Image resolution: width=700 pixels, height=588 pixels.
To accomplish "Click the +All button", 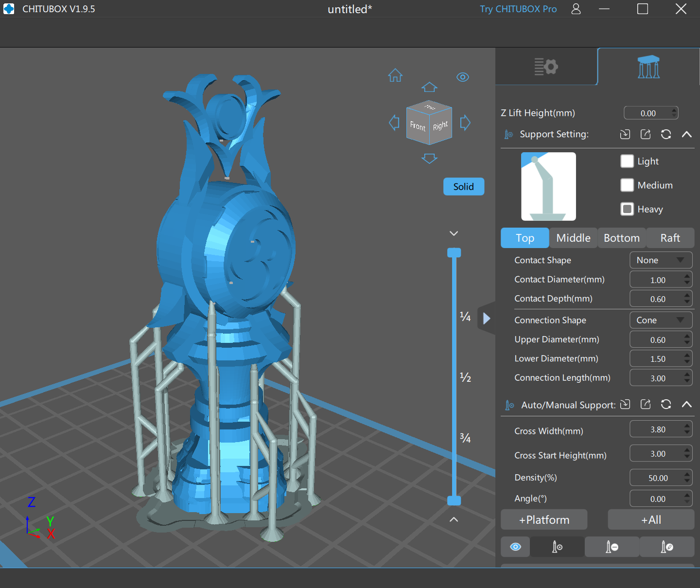I will pyautogui.click(x=651, y=519).
